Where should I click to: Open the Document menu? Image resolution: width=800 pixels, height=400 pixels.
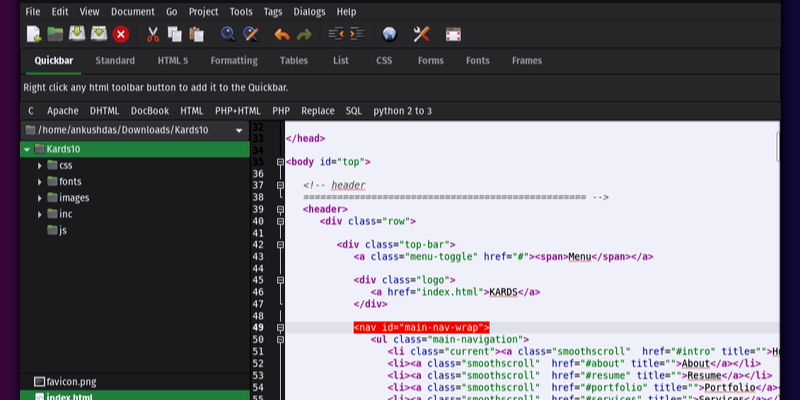[132, 11]
